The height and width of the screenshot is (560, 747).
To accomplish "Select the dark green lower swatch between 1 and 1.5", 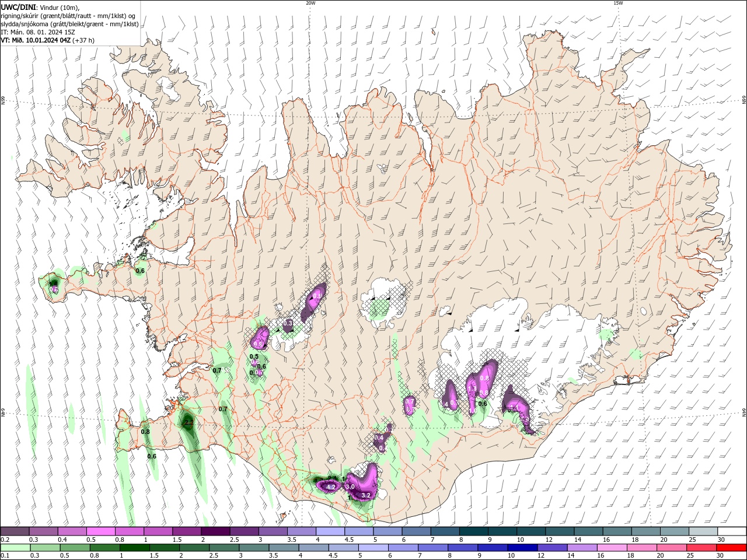I will pos(134,548).
